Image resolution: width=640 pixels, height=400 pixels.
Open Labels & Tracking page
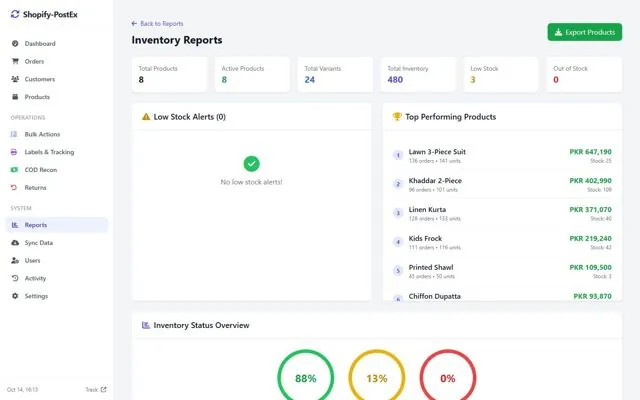click(x=57, y=152)
